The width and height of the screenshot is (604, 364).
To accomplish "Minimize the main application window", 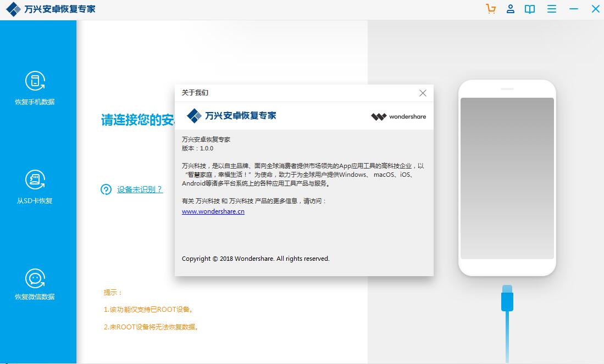I will (x=574, y=9).
